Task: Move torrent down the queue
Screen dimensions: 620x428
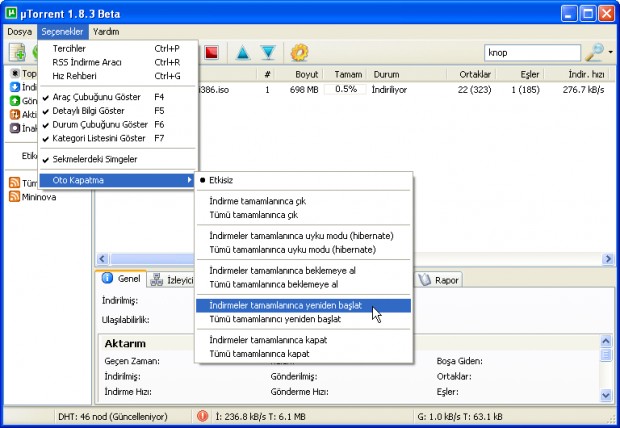Action: coord(268,53)
